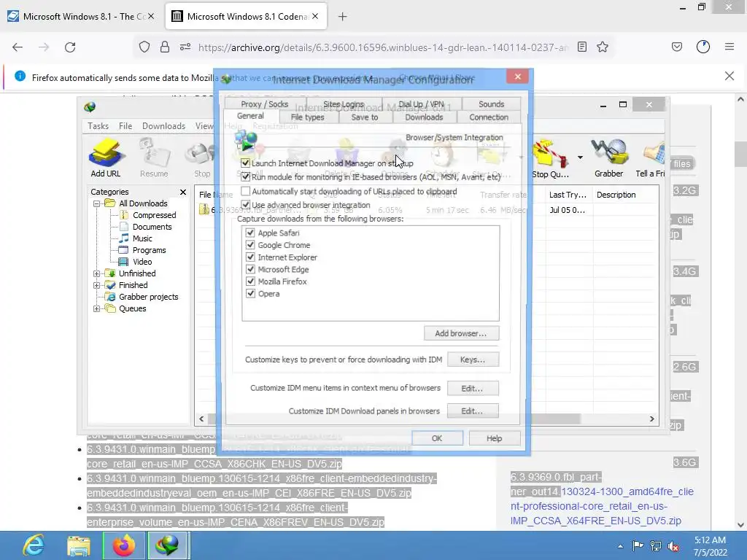Image resolution: width=747 pixels, height=560 pixels.
Task: Uncheck Apple Safari browser capture
Action: coord(251,233)
